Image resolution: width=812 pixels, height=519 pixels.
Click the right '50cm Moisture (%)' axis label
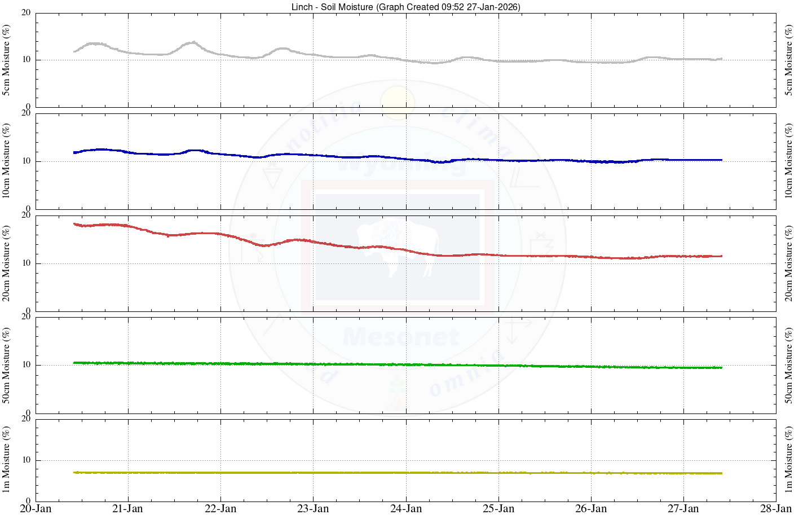coord(789,365)
